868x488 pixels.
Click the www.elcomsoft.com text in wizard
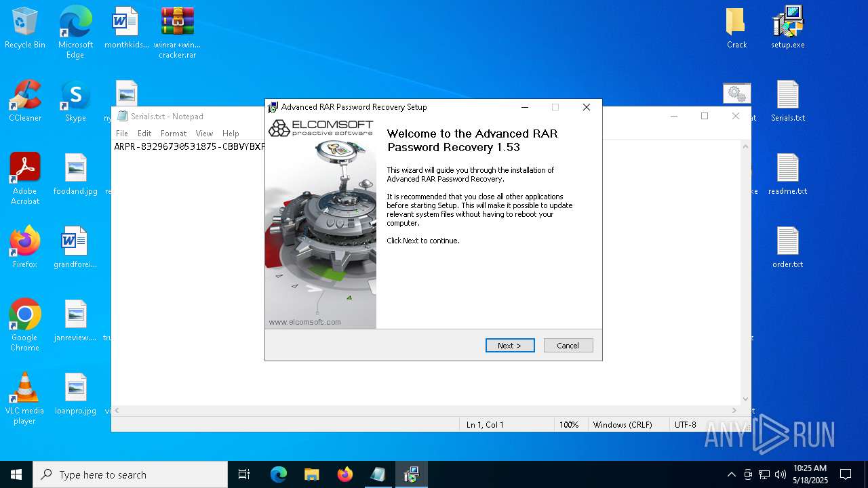[x=304, y=322]
